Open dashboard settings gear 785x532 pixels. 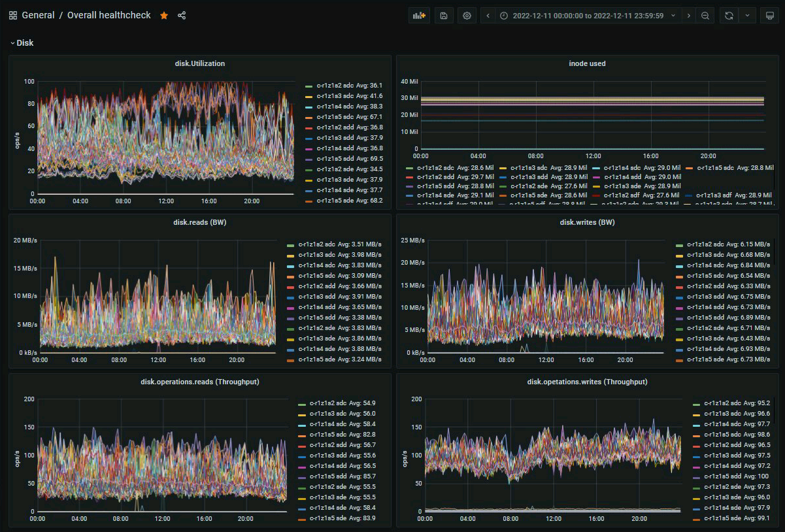click(467, 16)
